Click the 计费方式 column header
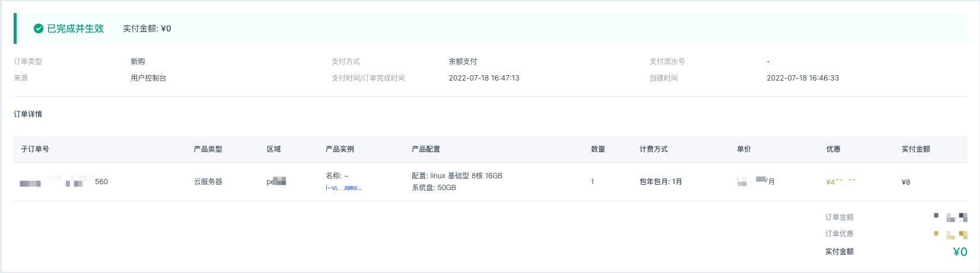 pyautogui.click(x=653, y=149)
